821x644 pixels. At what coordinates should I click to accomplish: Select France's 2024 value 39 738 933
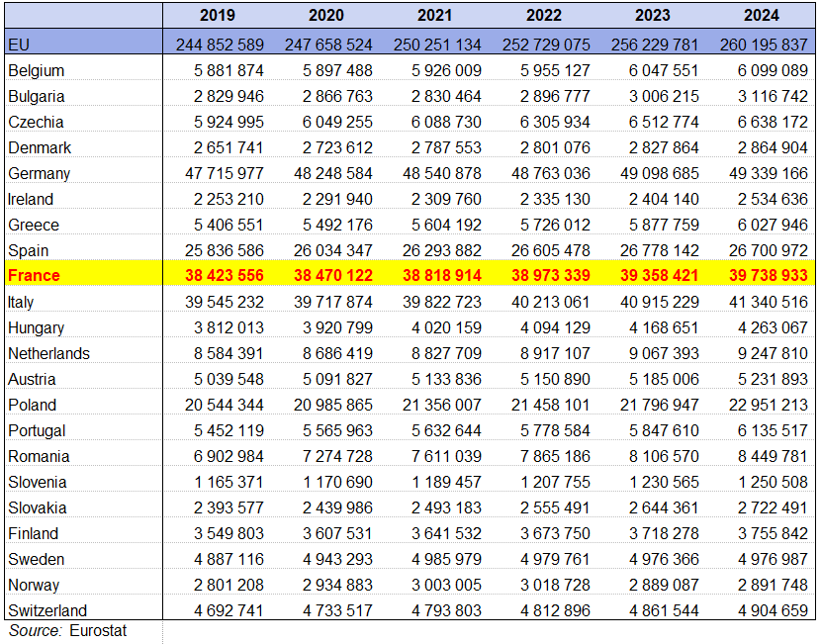tap(761, 276)
